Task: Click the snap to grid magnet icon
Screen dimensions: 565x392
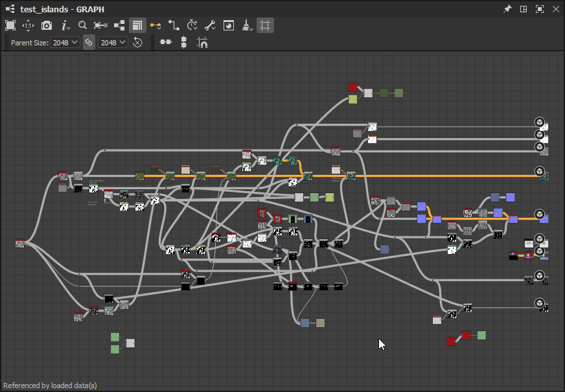Action: pos(202,43)
